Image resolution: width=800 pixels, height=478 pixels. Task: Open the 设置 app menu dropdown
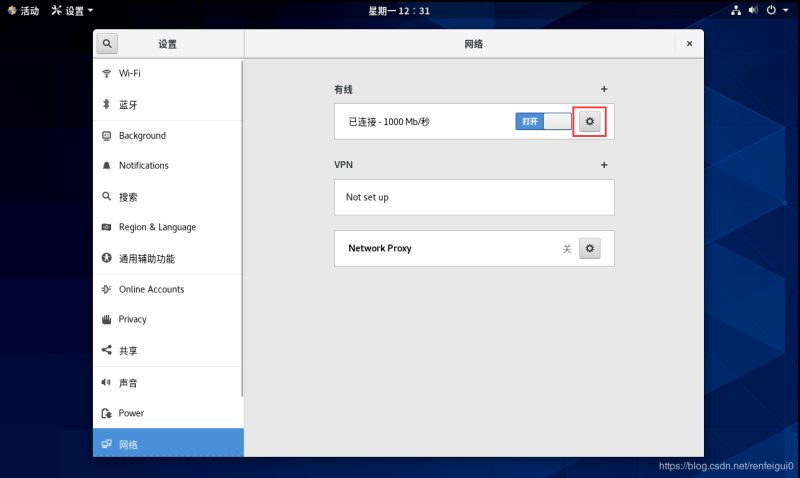[73, 10]
